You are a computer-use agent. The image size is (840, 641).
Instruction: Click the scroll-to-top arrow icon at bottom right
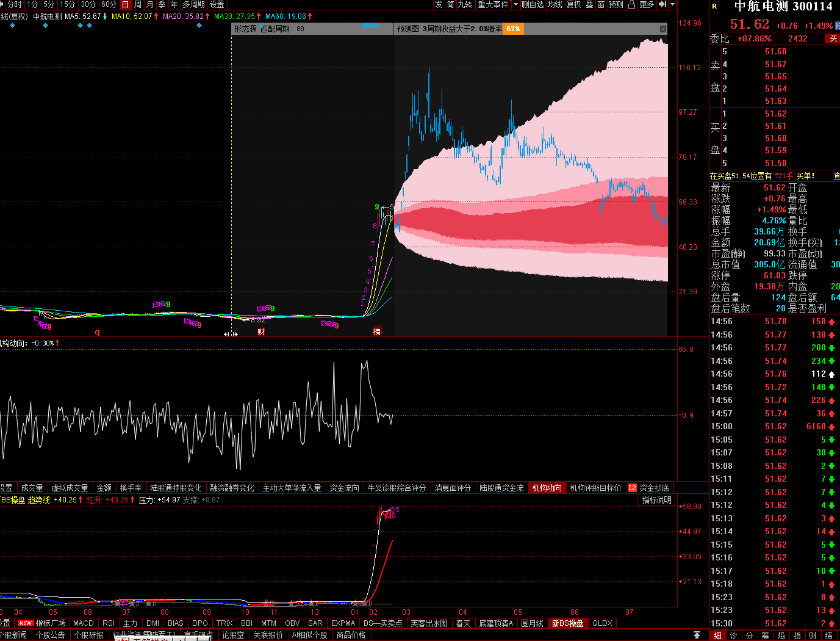pos(697,635)
